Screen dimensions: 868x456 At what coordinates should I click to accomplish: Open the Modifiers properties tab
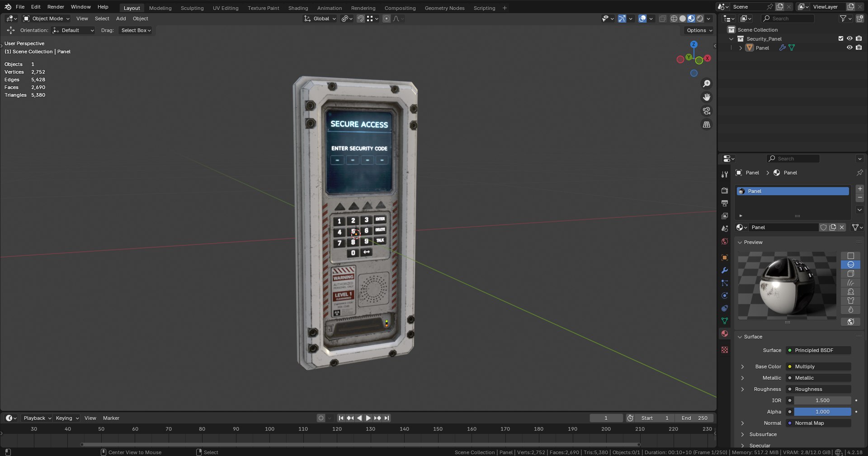pyautogui.click(x=725, y=270)
